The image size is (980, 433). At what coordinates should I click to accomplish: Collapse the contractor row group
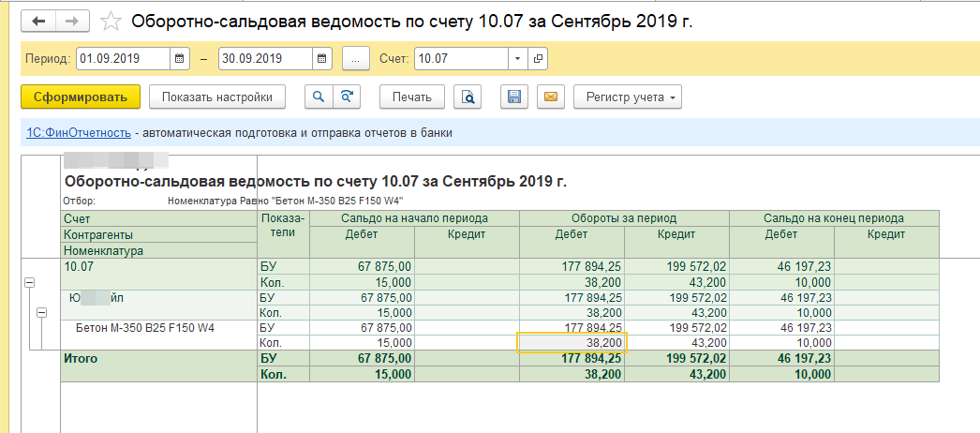[40, 314]
